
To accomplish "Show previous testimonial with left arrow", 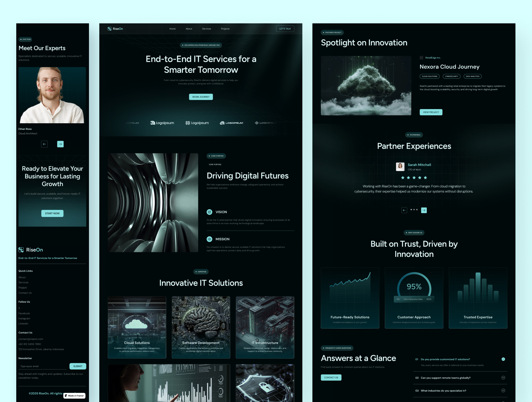I will 404,210.
